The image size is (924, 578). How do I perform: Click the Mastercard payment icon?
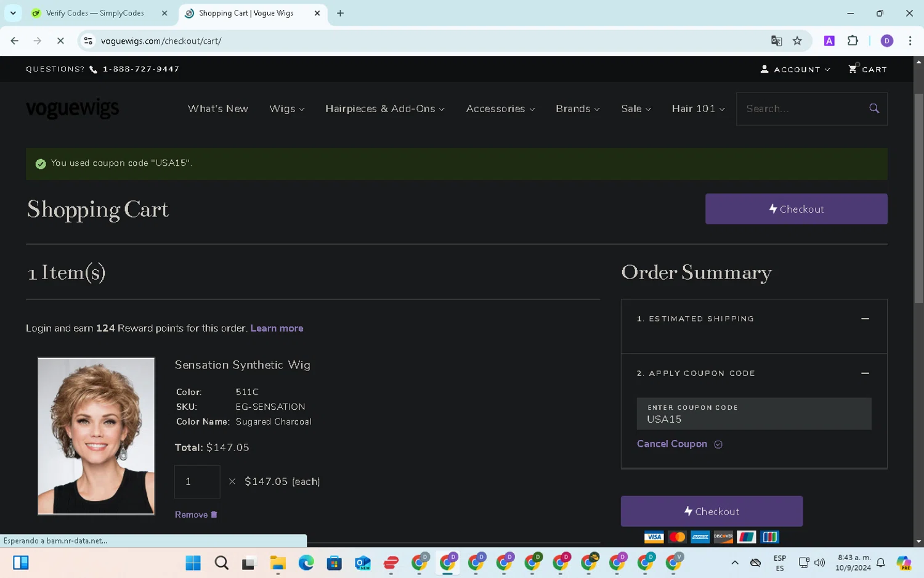click(x=677, y=537)
